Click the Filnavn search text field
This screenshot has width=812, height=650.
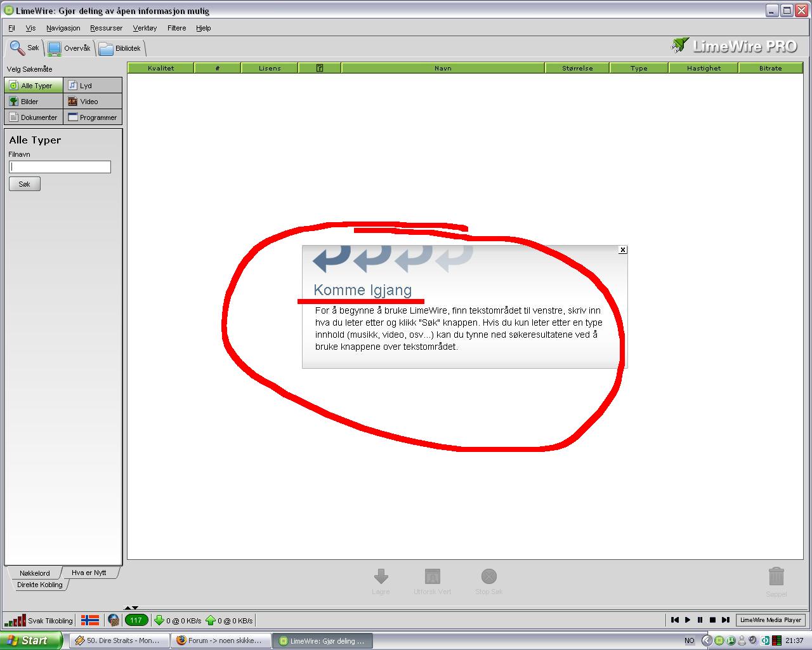[x=60, y=167]
